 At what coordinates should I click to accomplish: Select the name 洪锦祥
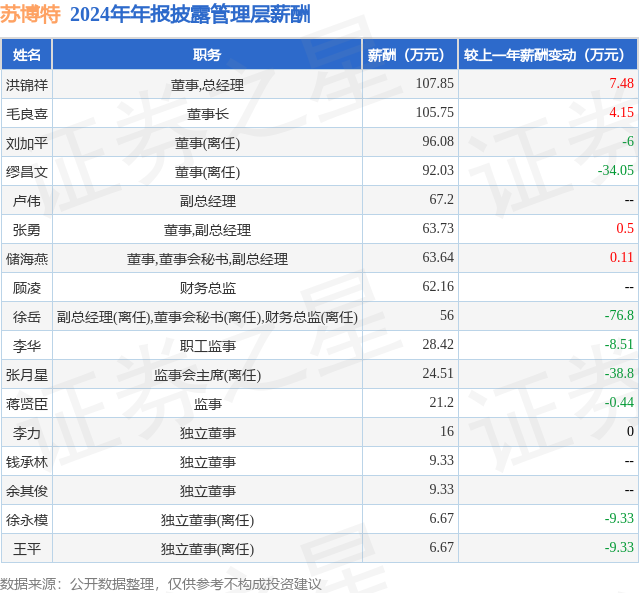27,85
